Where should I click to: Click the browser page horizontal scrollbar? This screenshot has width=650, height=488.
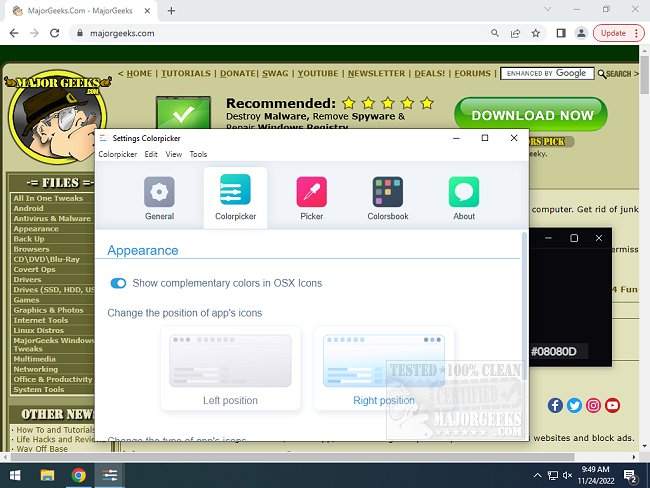point(292,457)
